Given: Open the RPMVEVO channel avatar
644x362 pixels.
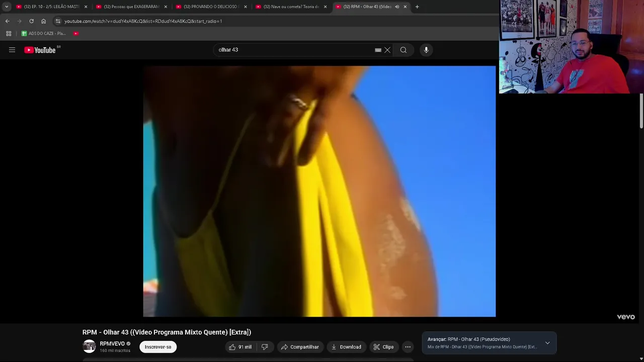Looking at the screenshot, I should (x=89, y=346).
